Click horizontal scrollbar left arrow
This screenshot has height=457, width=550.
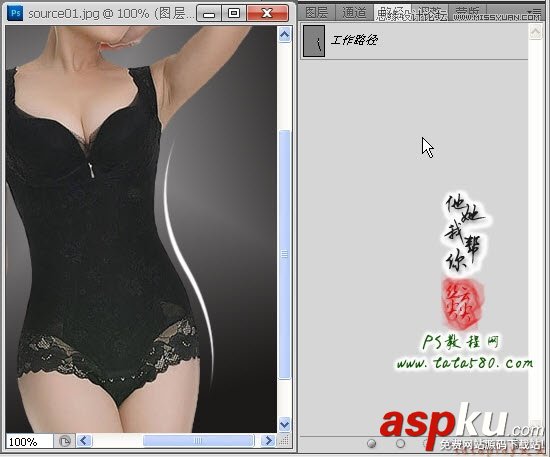click(84, 440)
